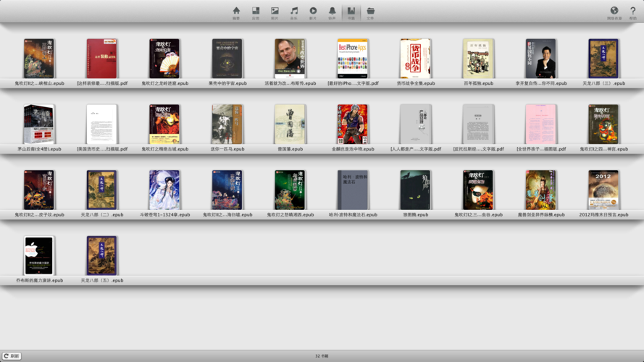This screenshot has height=362, width=644.
Task: Open the 影片 movies section
Action: [313, 13]
